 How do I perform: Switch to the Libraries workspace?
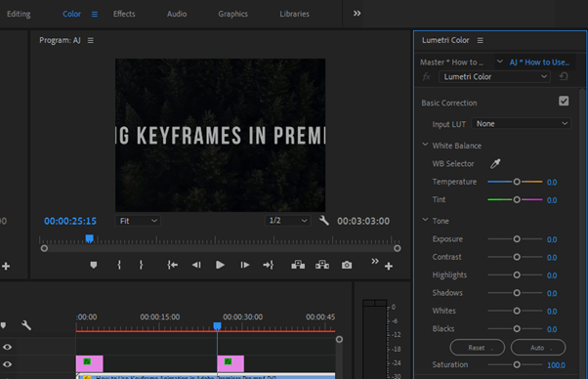(x=294, y=14)
